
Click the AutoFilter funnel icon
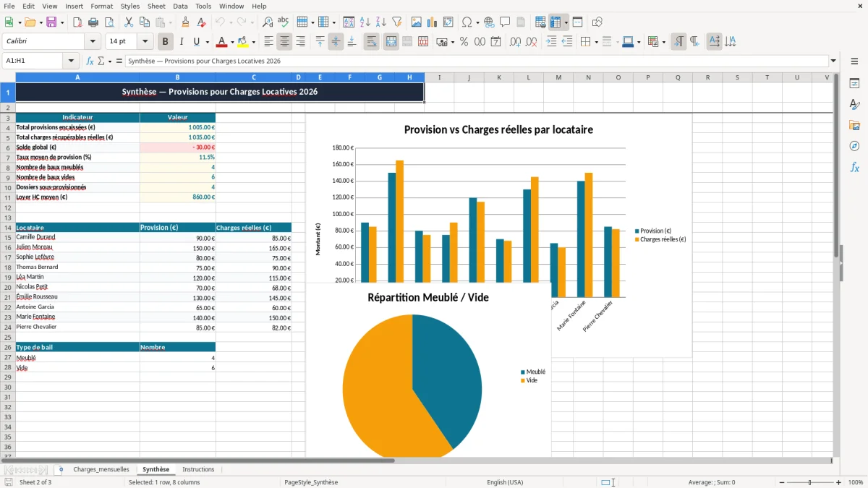point(396,22)
